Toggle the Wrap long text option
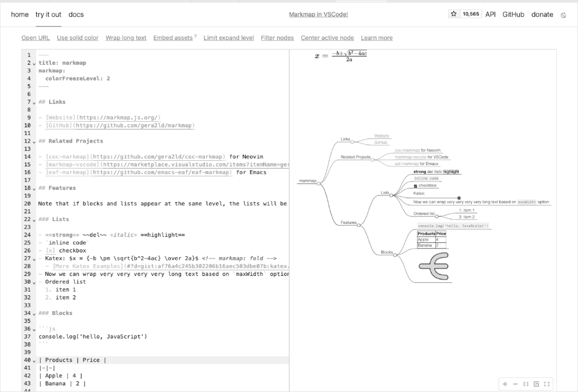The height and width of the screenshot is (392, 578). tap(126, 38)
